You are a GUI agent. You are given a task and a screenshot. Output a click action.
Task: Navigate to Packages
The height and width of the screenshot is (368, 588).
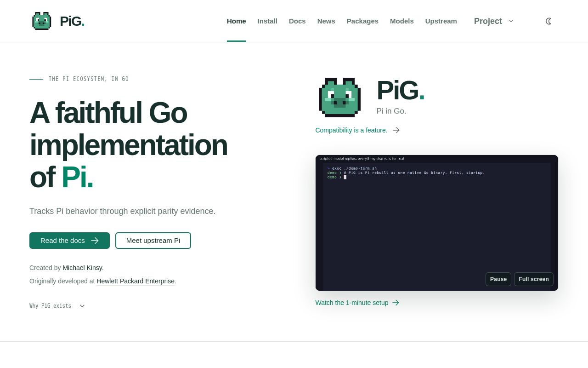tap(362, 21)
